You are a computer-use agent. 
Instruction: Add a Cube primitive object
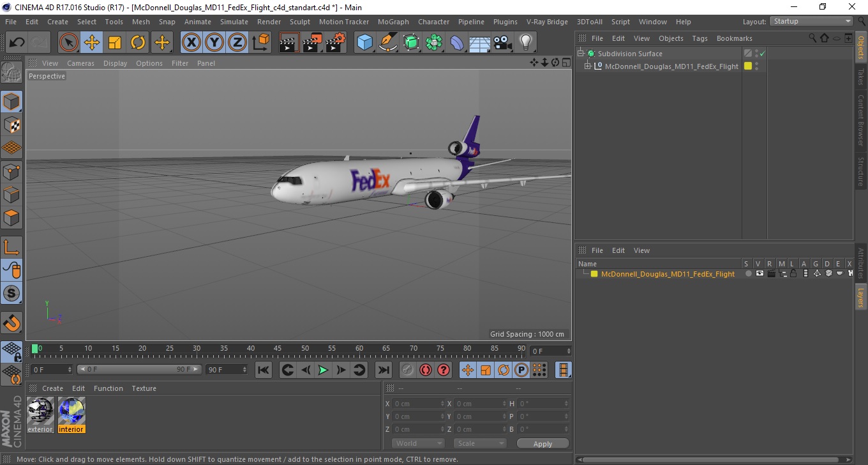click(x=365, y=43)
